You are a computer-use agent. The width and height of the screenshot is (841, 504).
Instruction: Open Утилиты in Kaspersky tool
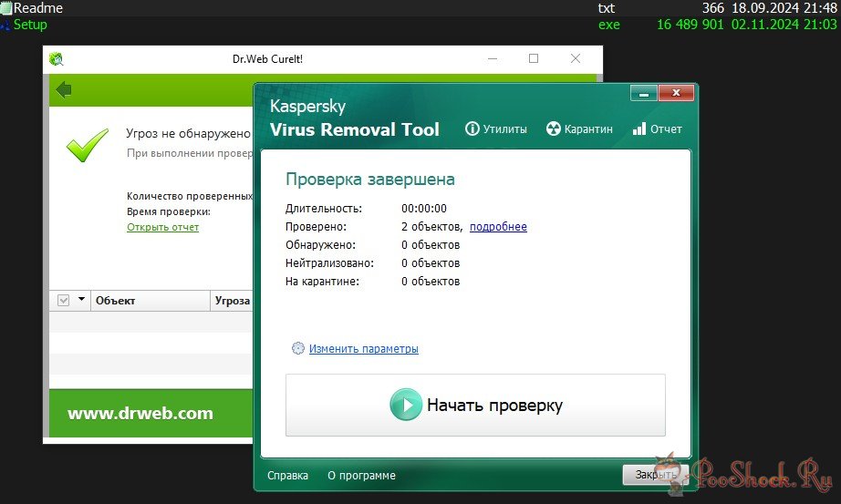[x=496, y=129]
